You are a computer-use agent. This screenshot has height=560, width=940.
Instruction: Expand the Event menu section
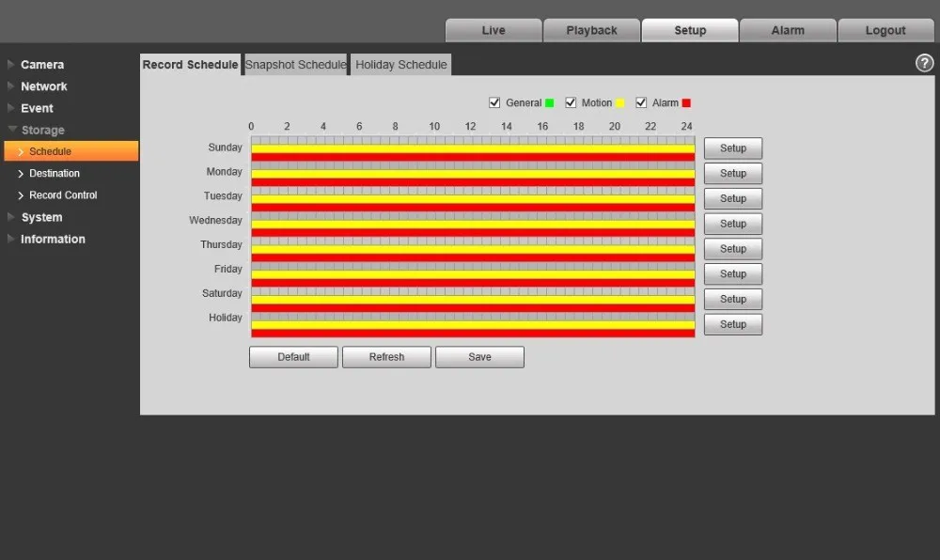37,108
